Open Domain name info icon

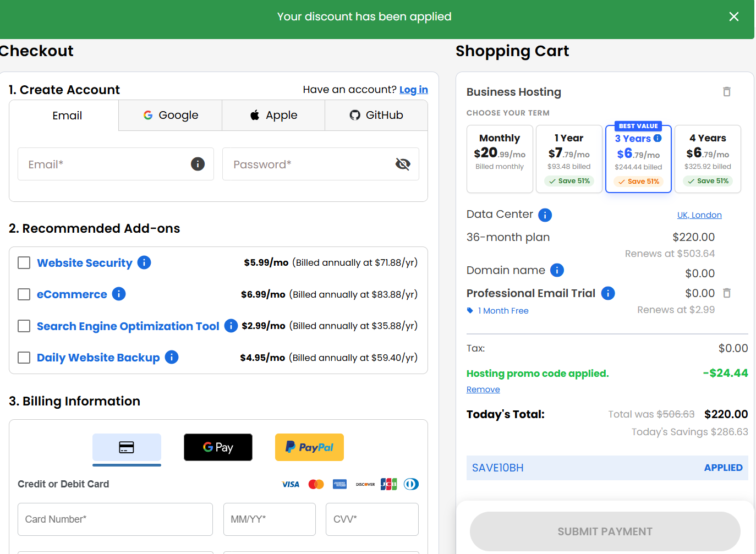click(x=557, y=270)
